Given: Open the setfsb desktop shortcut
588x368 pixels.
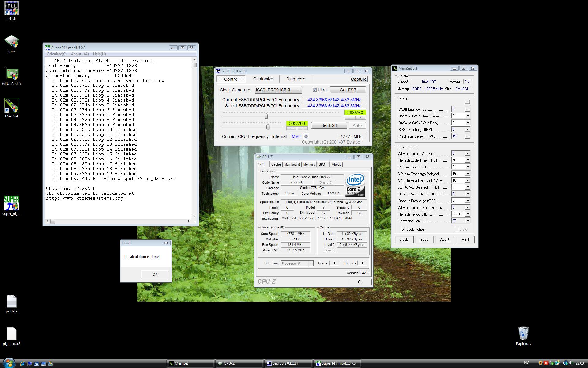Looking at the screenshot, I should coord(11,10).
